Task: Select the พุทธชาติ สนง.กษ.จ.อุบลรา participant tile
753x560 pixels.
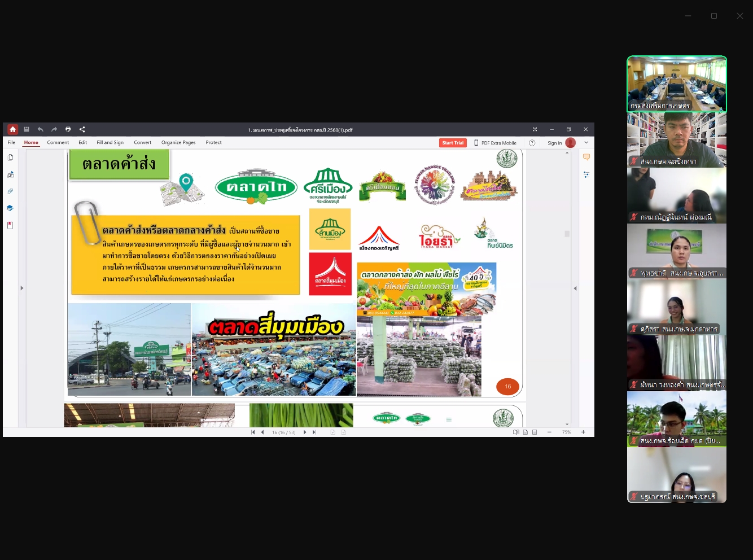Action: tap(677, 251)
